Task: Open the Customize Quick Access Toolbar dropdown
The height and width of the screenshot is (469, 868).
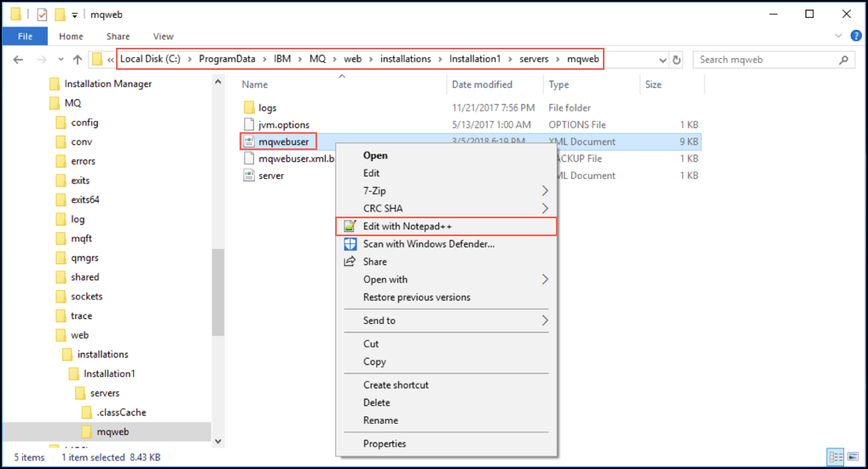Action: point(74,15)
